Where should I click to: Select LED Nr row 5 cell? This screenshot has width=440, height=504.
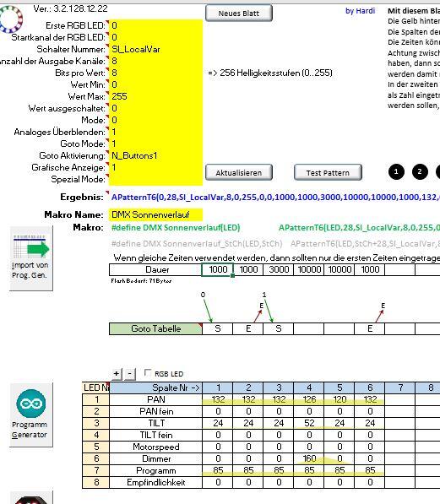pyautogui.click(x=95, y=447)
